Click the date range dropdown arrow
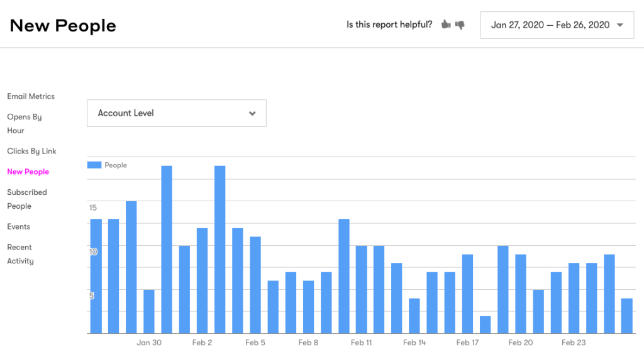 click(x=620, y=25)
